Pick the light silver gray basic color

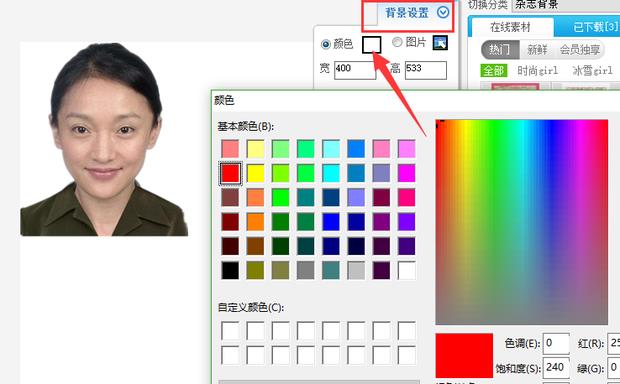356,271
